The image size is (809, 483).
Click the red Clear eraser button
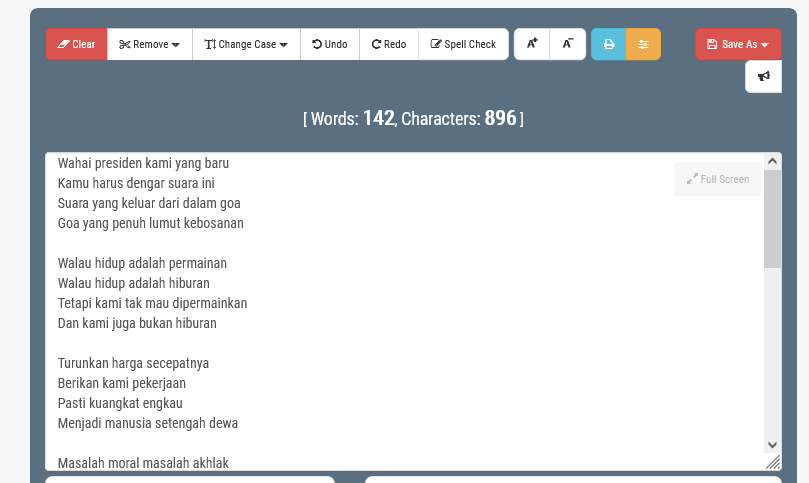click(x=77, y=44)
